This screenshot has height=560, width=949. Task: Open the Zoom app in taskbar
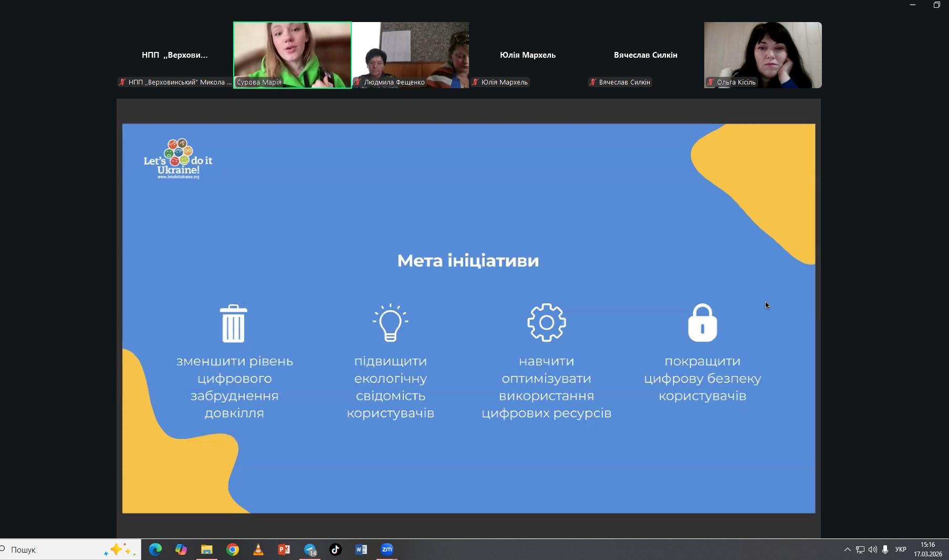point(387,550)
